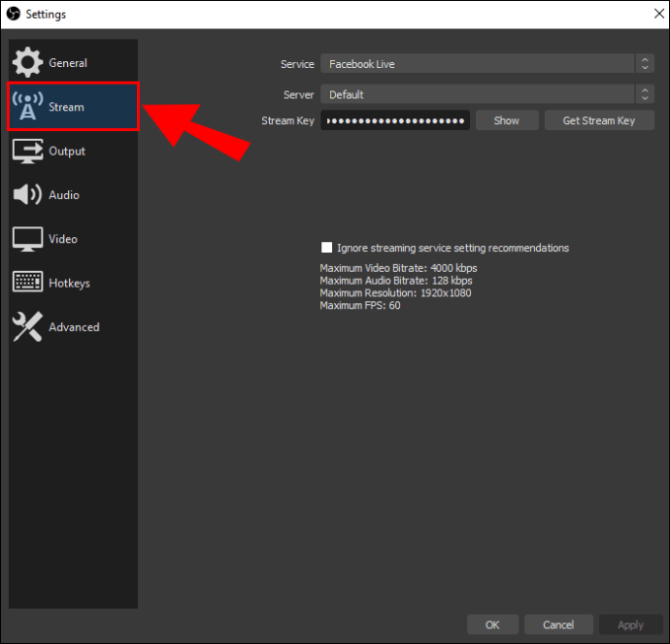Click the Hotkeys keyboard icon
Viewport: 670px width, 644px height.
tap(27, 282)
